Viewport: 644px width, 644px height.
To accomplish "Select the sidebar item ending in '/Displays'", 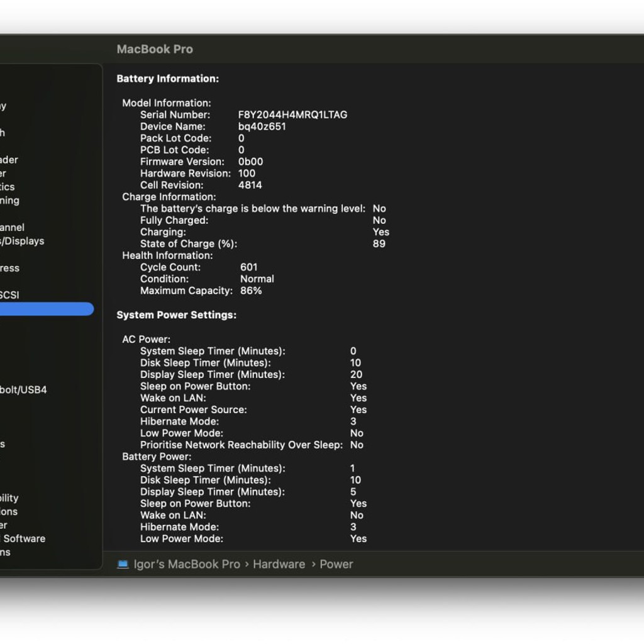I will tap(22, 241).
